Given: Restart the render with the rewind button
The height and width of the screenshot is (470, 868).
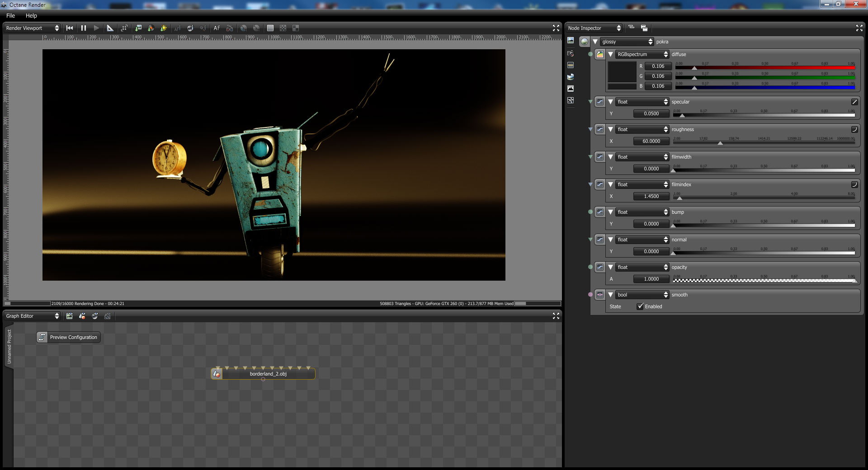Looking at the screenshot, I should 70,28.
